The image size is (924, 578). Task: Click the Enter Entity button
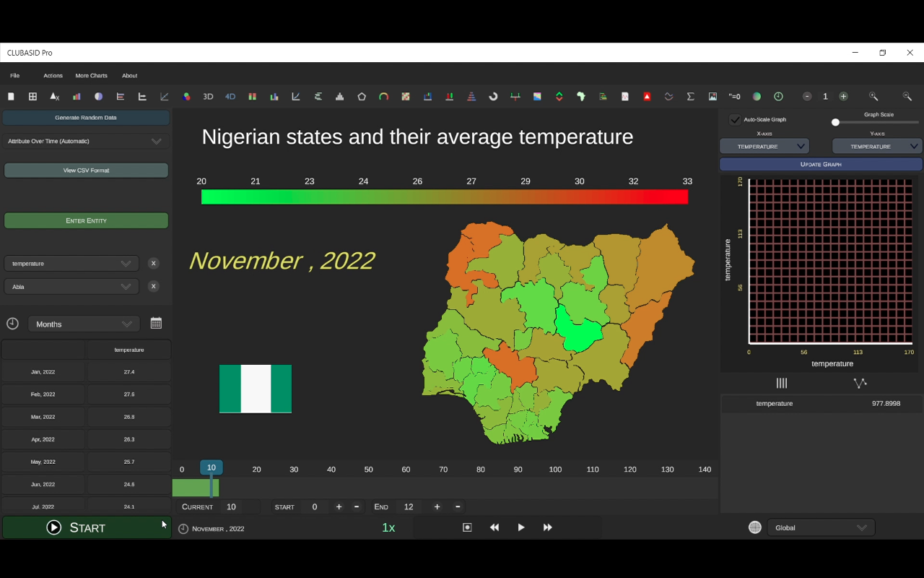pos(86,220)
